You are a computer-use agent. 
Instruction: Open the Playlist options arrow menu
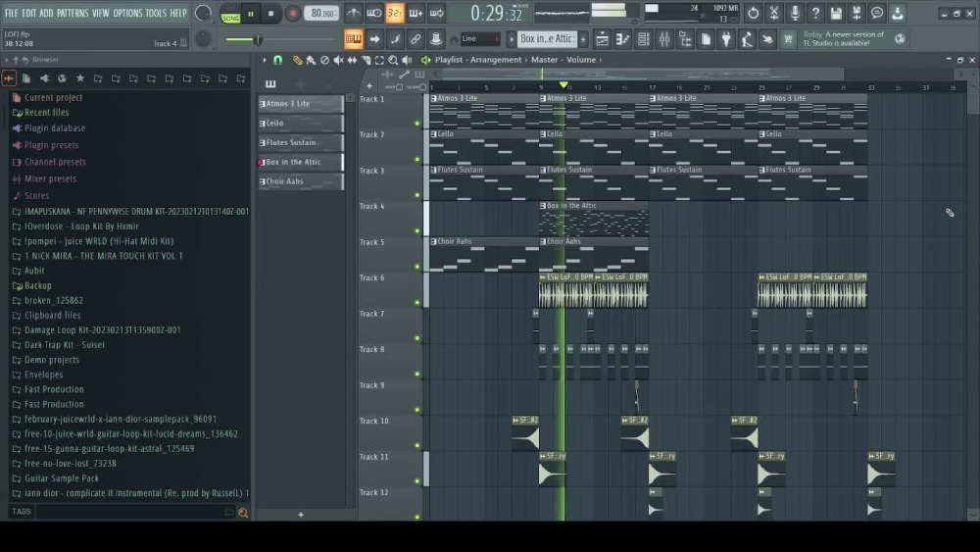pyautogui.click(x=265, y=60)
